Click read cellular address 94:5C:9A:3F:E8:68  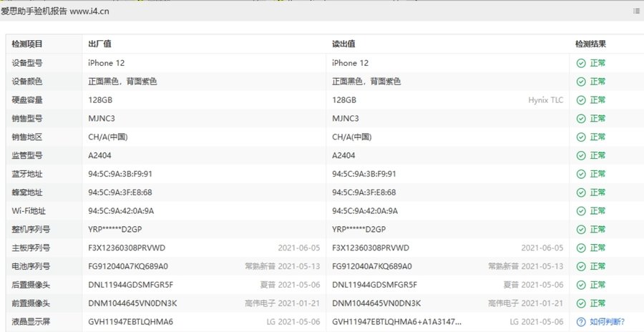(364, 192)
